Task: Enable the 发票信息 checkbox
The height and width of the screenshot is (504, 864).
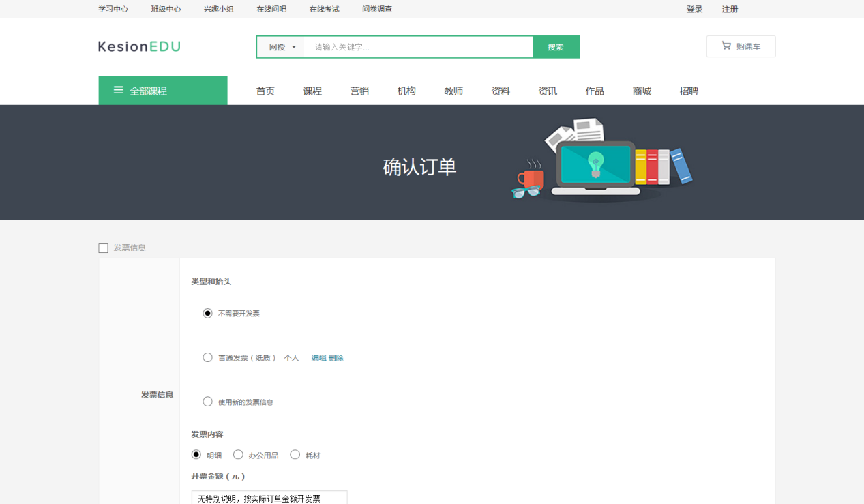Action: click(x=103, y=248)
